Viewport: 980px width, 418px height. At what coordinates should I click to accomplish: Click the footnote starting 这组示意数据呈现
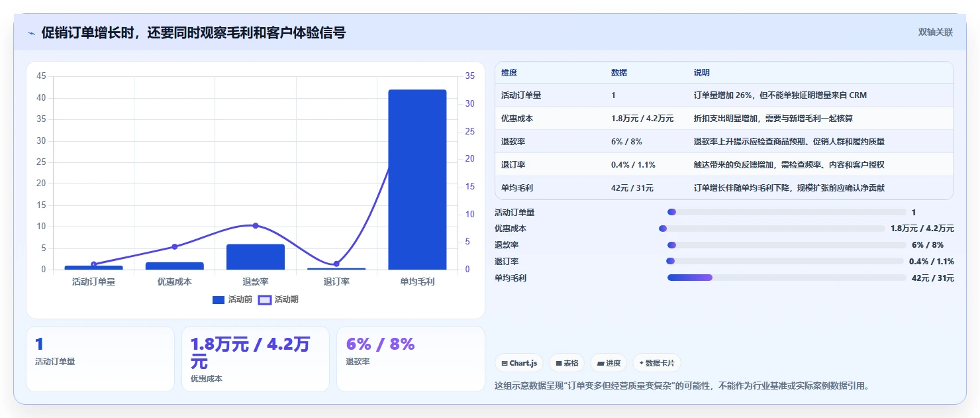[x=681, y=386]
